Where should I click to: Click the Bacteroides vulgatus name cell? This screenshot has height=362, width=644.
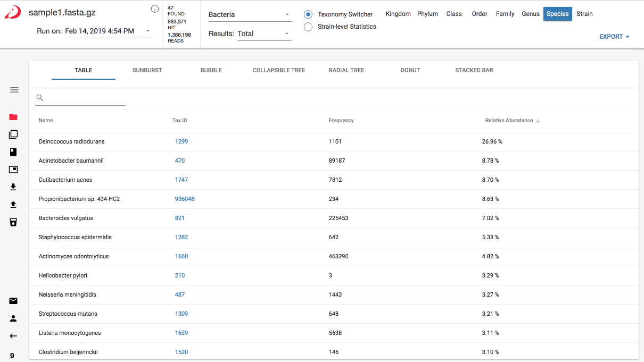[x=66, y=218]
